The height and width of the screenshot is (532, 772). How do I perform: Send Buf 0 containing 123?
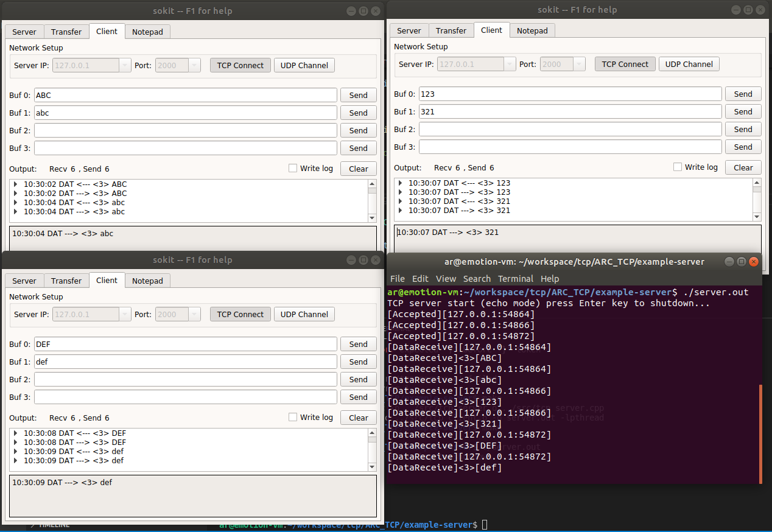pyautogui.click(x=743, y=94)
